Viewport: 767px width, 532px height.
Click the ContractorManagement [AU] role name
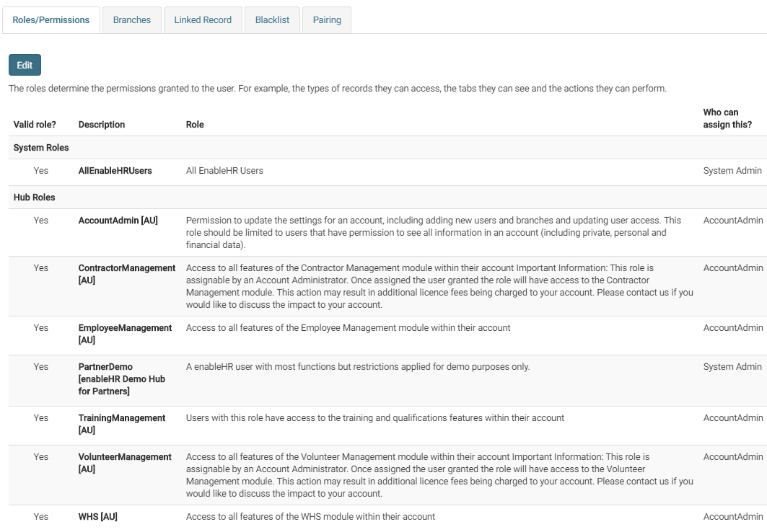point(127,274)
